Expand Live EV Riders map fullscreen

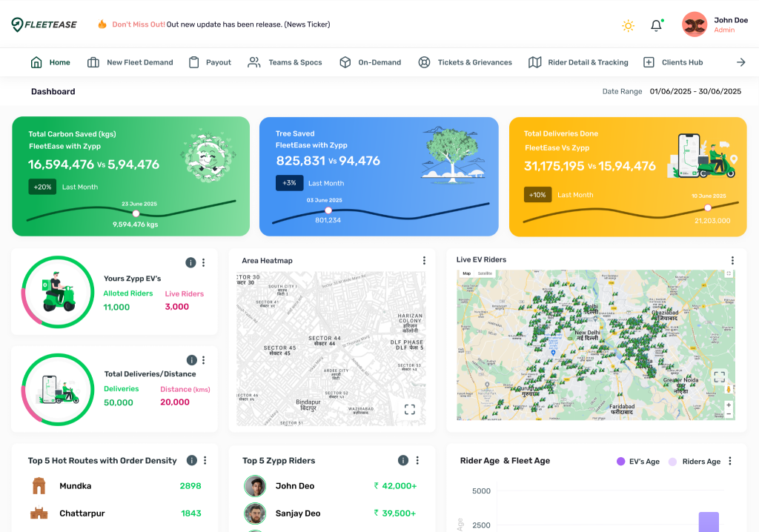click(x=720, y=376)
